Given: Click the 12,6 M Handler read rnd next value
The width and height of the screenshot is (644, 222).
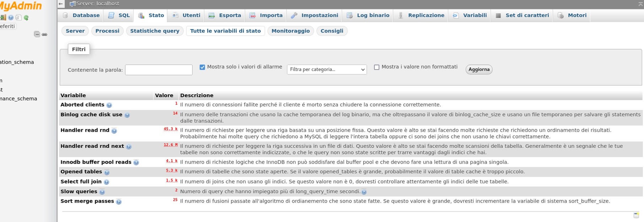Looking at the screenshot, I should pos(171,145).
